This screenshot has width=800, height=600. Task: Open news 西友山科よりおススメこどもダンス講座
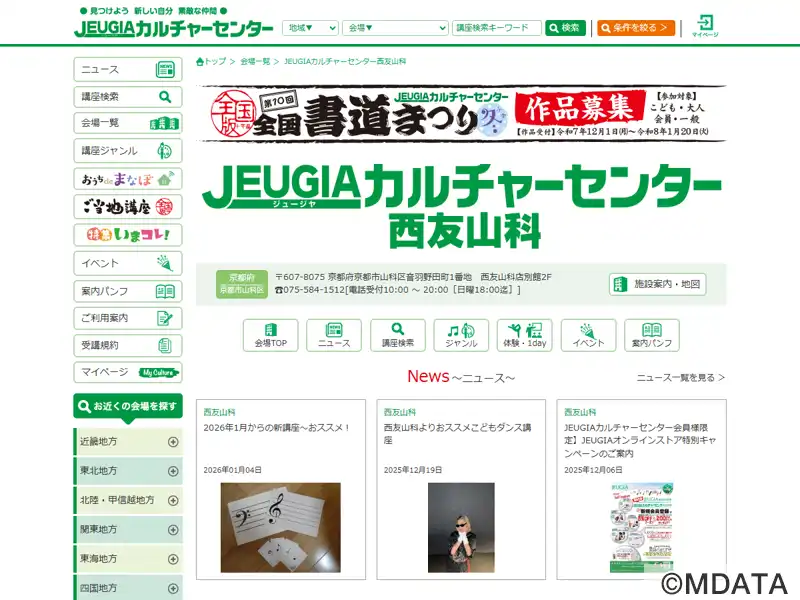click(x=458, y=434)
